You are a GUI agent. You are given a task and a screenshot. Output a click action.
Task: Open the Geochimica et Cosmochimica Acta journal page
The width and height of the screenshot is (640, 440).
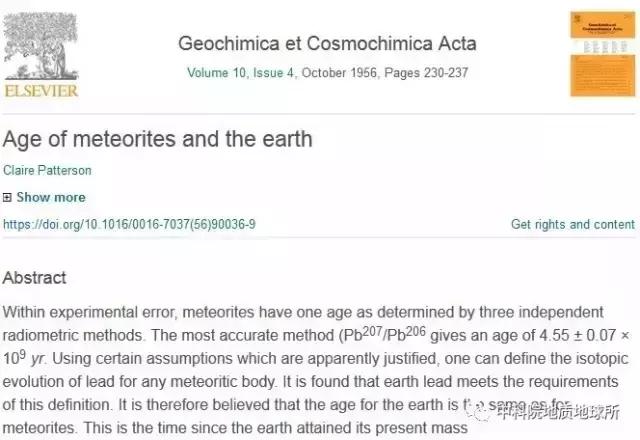point(326,44)
